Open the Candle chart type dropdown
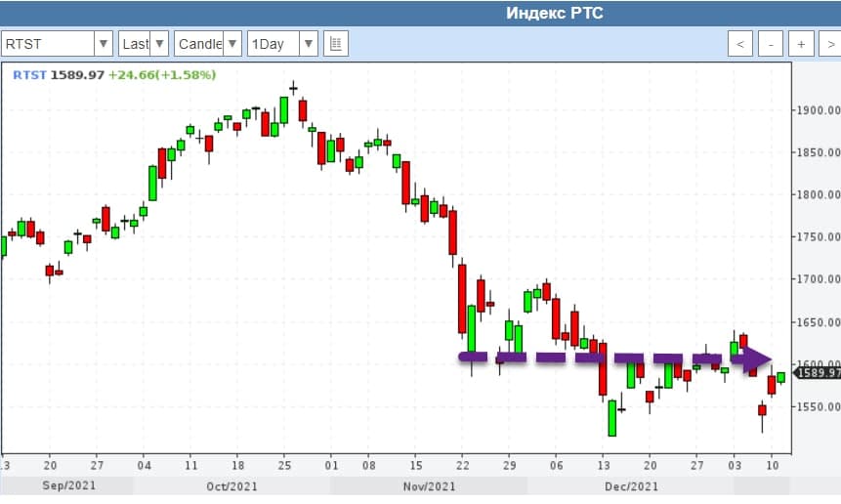 [232, 44]
